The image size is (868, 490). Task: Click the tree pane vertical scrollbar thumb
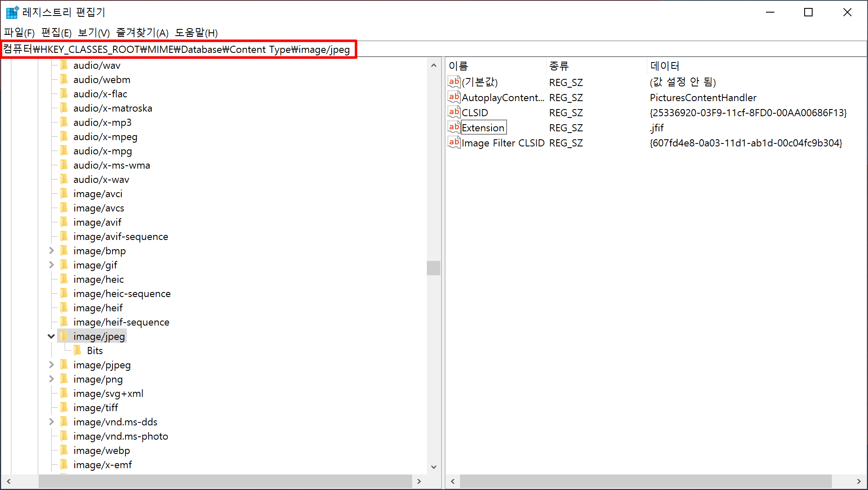click(433, 268)
